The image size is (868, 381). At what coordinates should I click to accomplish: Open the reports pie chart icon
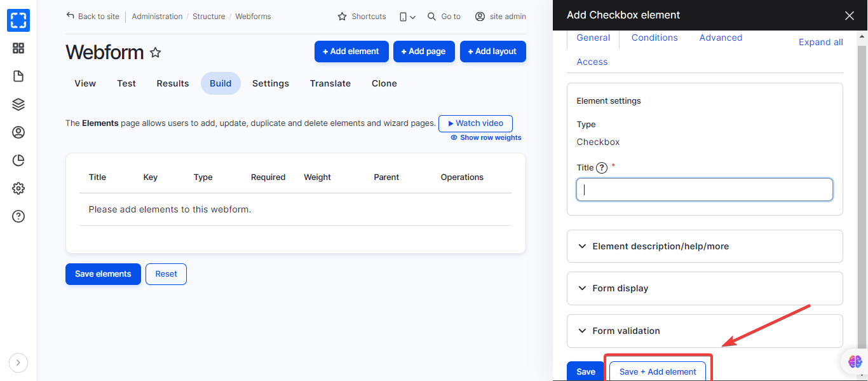(18, 160)
